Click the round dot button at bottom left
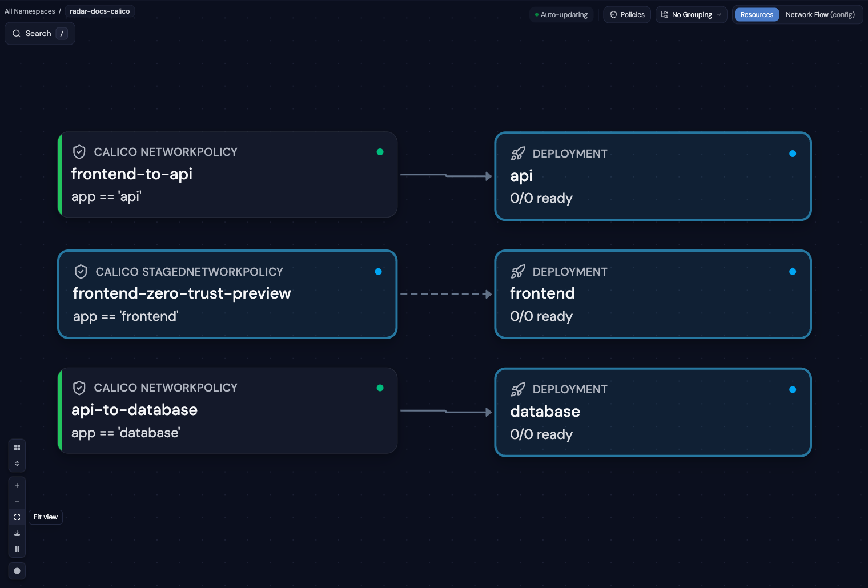The image size is (868, 588). tap(17, 571)
